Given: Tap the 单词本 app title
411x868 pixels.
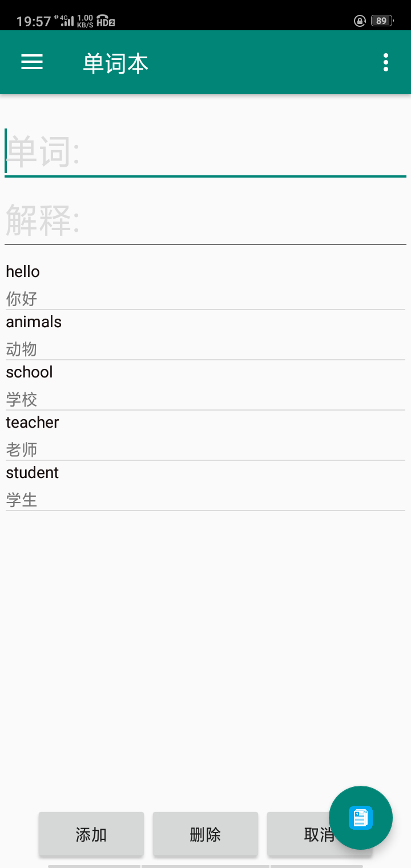Looking at the screenshot, I should click(115, 63).
